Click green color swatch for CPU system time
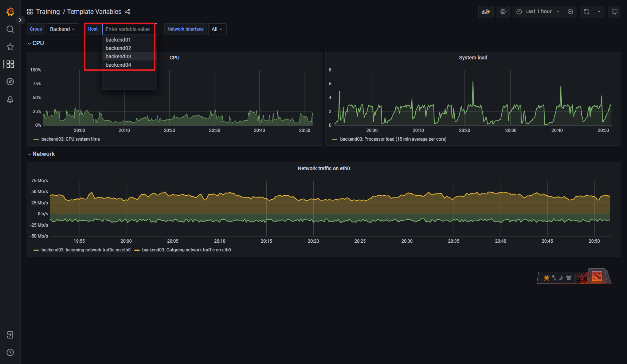This screenshot has height=364, width=627. (x=36, y=140)
